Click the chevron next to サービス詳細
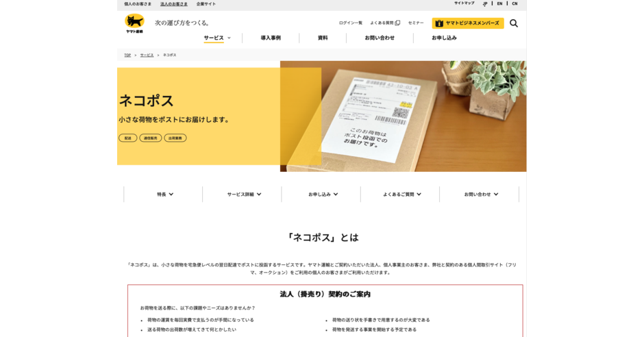Screen dimensions: 644x337 [x=259, y=194]
